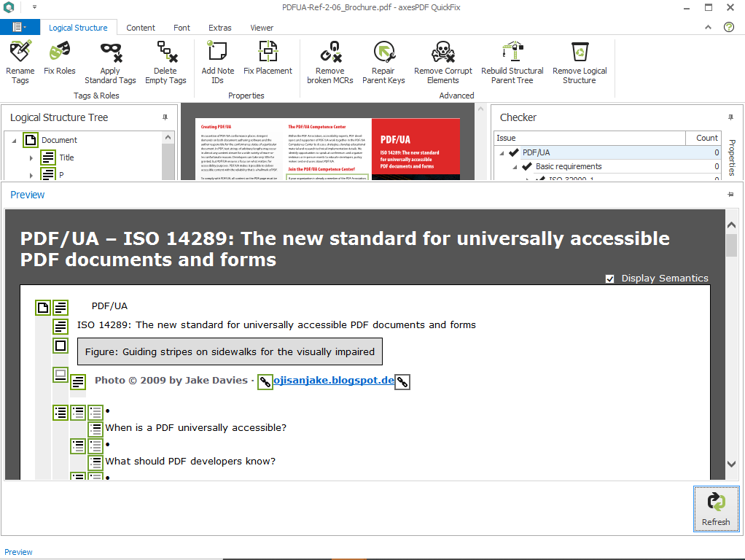Click the preview scrollbar down arrow
Screen dimensions: 745x560
[731, 464]
